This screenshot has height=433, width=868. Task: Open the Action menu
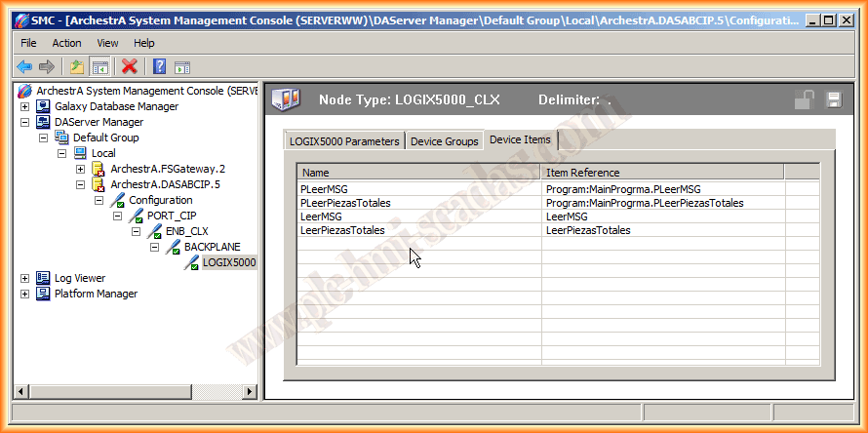(66, 43)
